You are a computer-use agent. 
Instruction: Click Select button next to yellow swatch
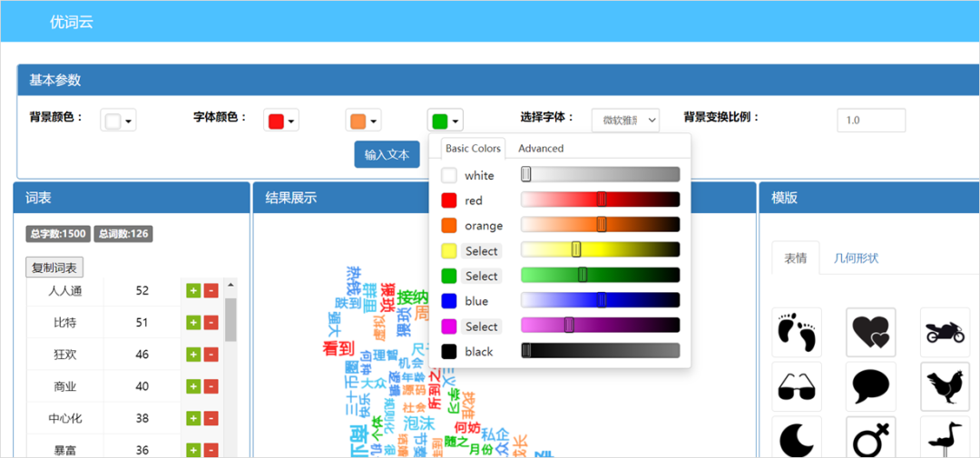point(481,251)
